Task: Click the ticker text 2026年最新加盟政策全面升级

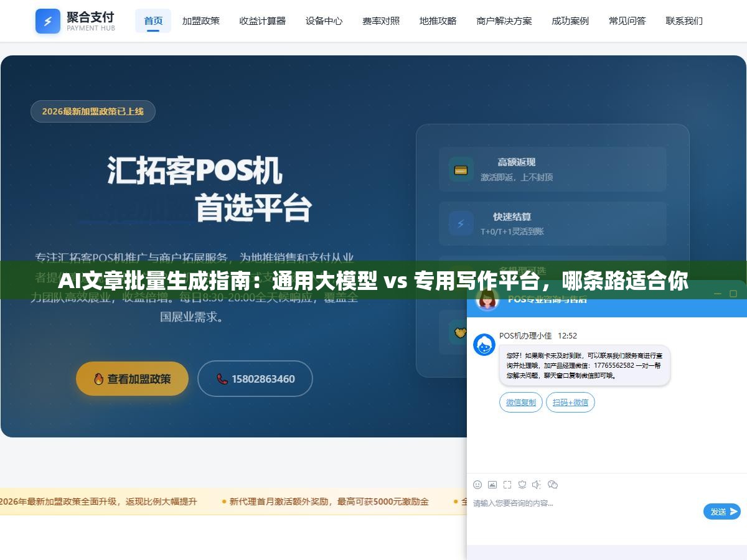Action: 98,502
